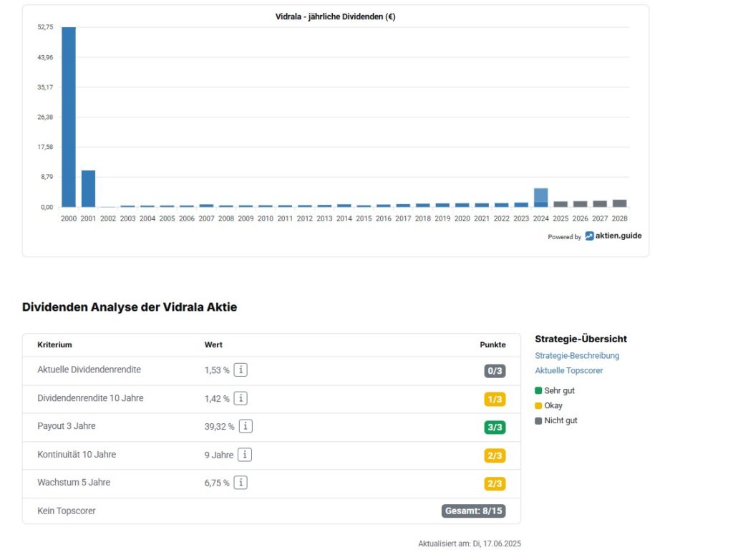Open info icon for Wachstum 5 Jahre
The image size is (733, 560).
click(x=241, y=483)
